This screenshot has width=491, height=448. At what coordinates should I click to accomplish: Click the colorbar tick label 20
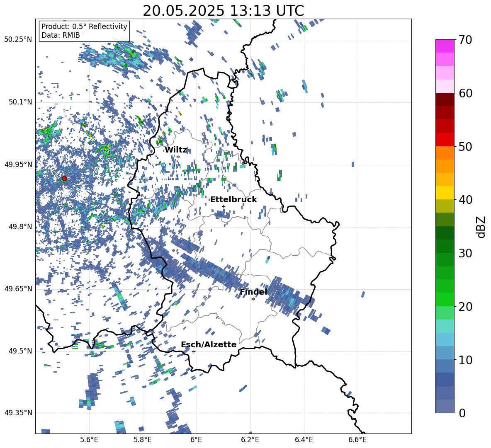click(465, 307)
